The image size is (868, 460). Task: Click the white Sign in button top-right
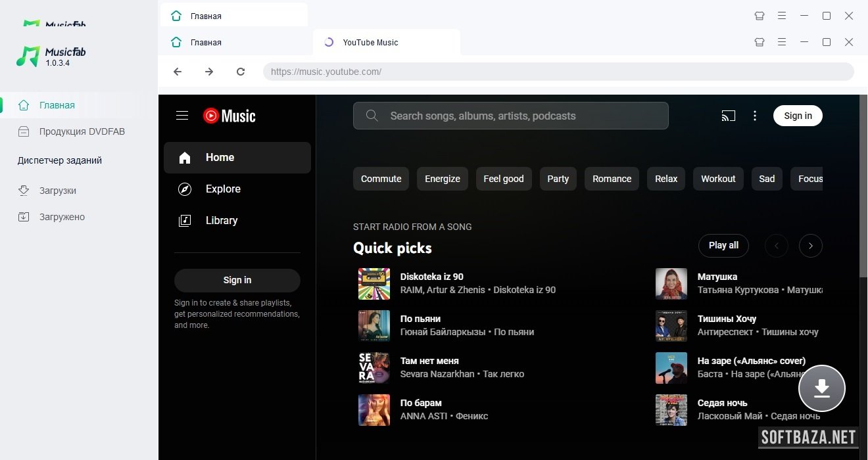point(798,116)
